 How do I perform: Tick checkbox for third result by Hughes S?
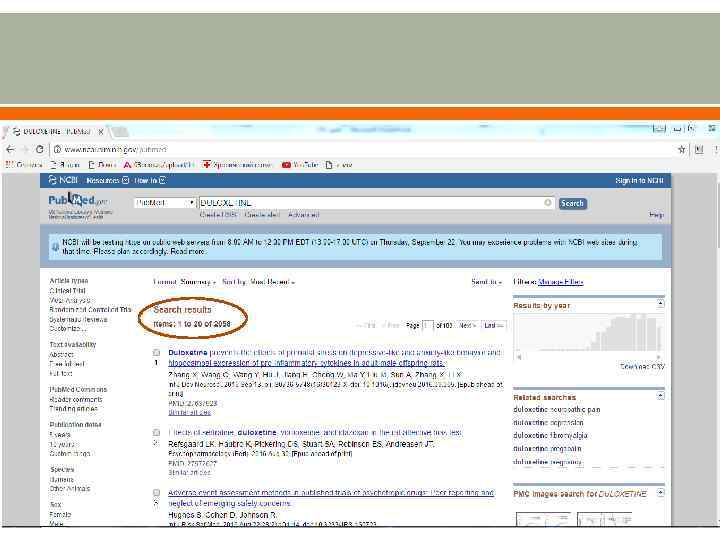157,493
